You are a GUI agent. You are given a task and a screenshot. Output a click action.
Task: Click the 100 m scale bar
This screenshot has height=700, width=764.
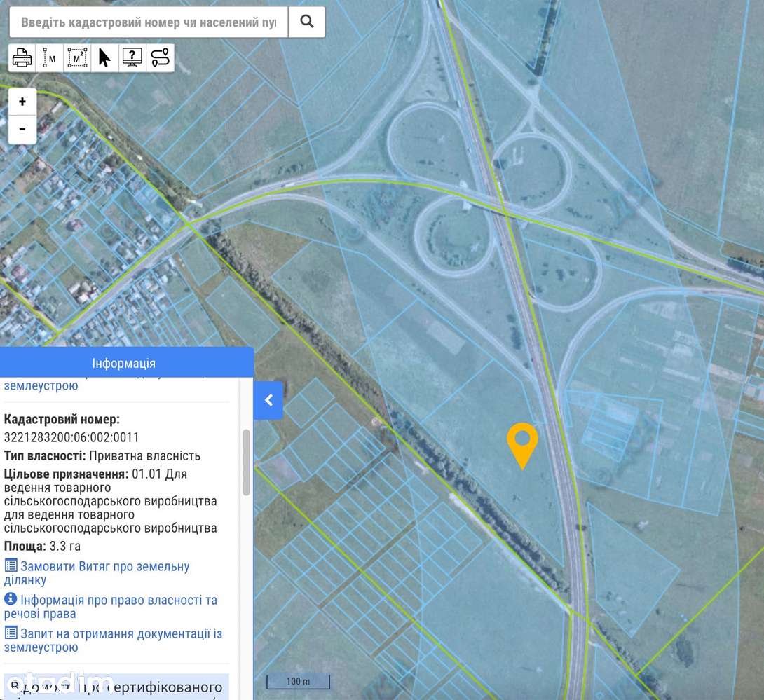298,682
